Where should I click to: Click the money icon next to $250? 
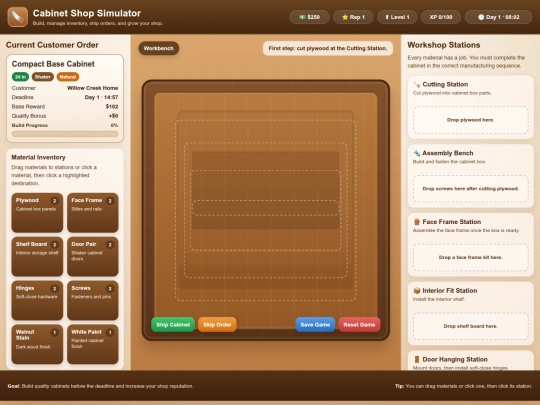tap(302, 17)
